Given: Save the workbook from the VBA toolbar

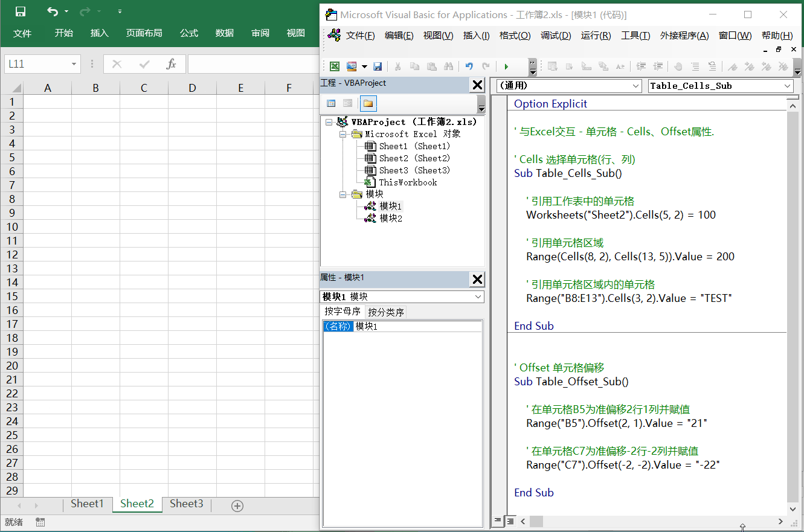Looking at the screenshot, I should [378, 66].
